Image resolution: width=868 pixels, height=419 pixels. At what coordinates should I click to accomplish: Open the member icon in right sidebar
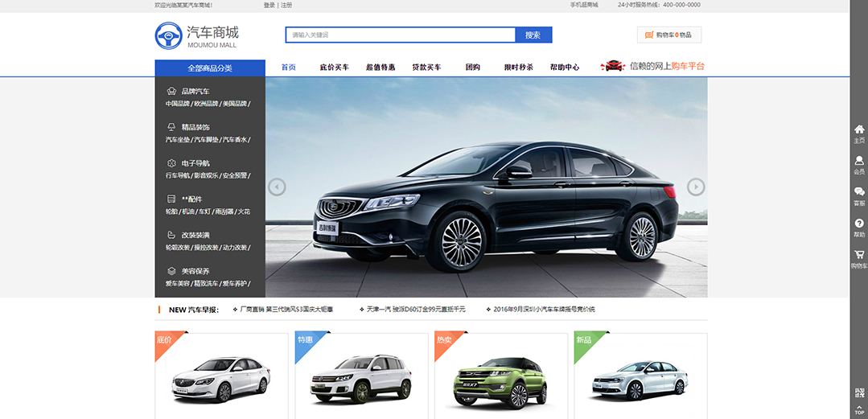[859, 161]
